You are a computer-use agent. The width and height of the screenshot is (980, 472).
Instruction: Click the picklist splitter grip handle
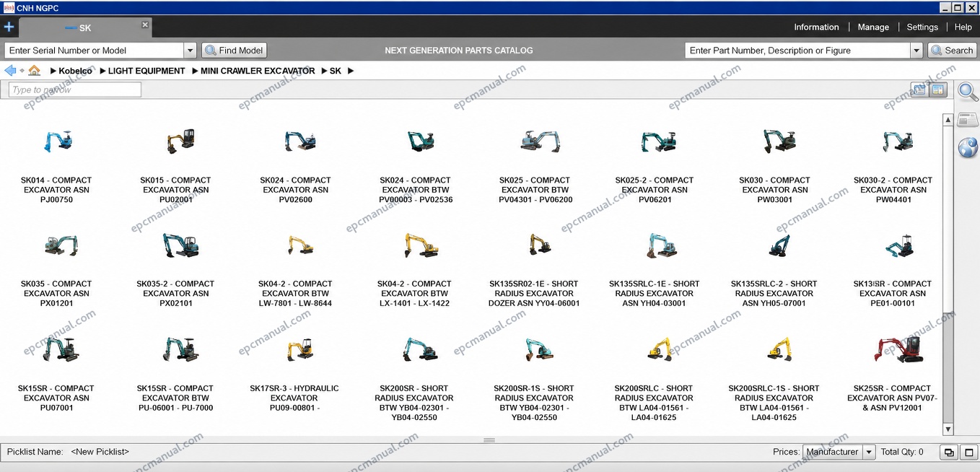pos(489,440)
